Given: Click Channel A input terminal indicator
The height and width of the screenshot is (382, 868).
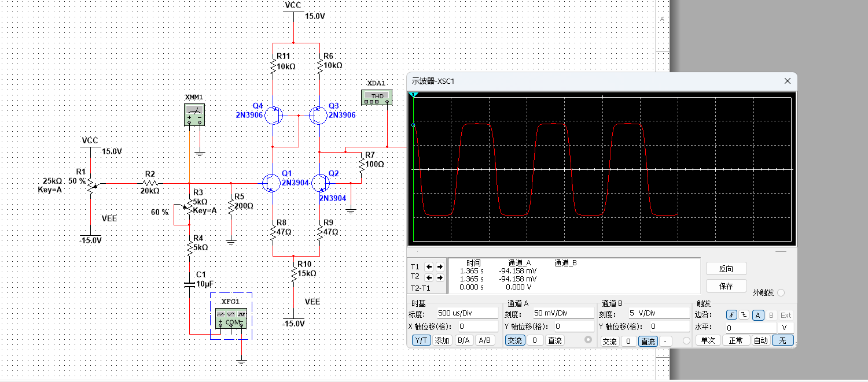Looking at the screenshot, I should [589, 340].
